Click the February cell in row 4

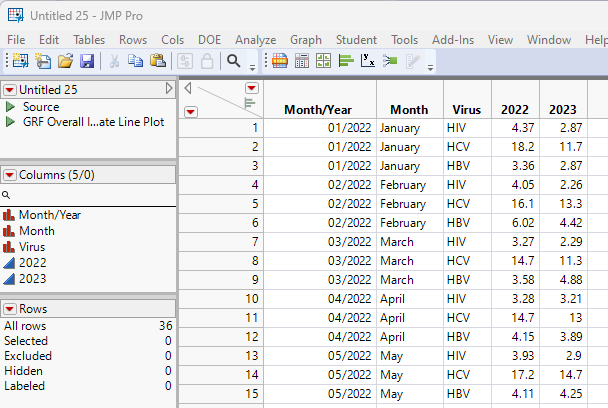tap(410, 185)
